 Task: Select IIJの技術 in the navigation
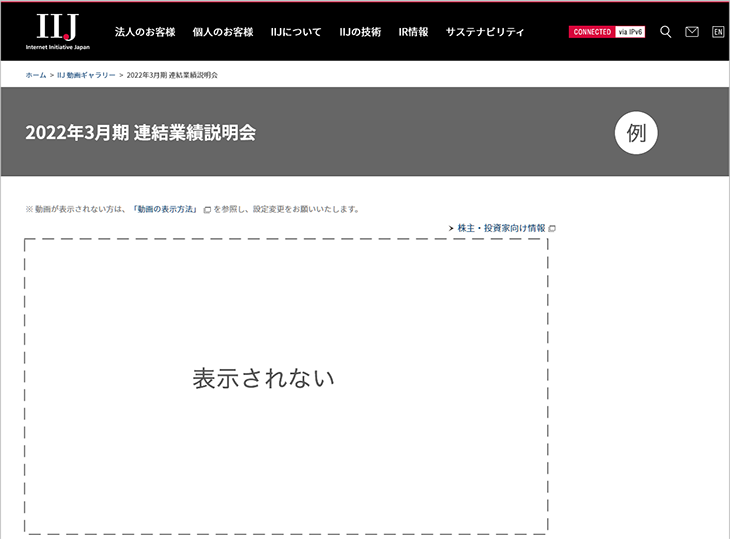(360, 32)
